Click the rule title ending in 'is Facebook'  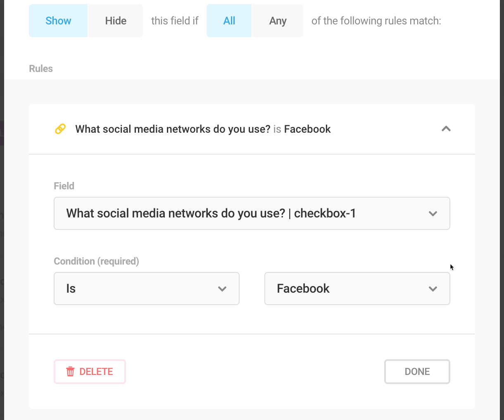[x=203, y=129]
